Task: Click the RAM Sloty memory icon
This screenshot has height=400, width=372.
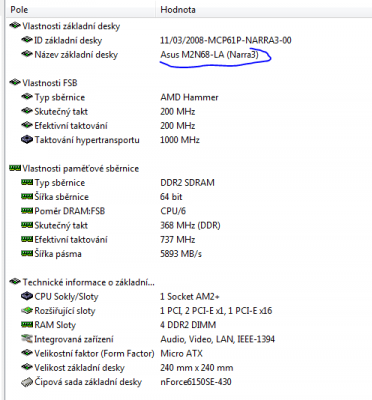Action: point(27,324)
